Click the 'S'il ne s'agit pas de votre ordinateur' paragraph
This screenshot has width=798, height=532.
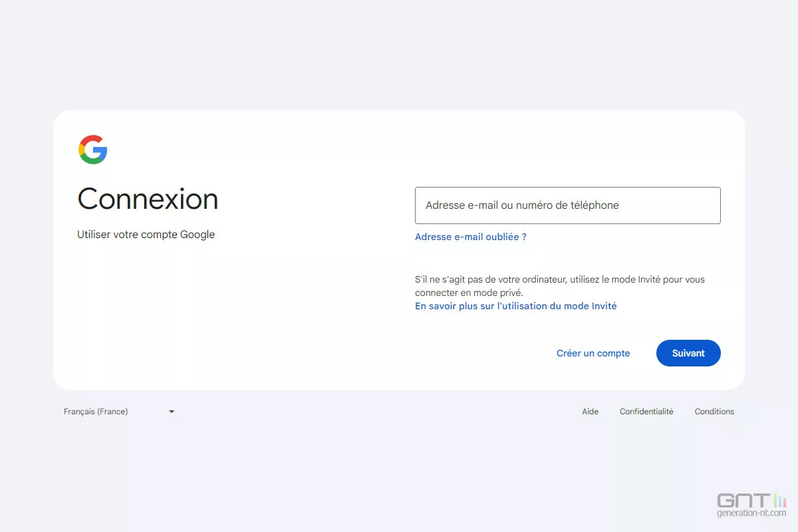560,286
